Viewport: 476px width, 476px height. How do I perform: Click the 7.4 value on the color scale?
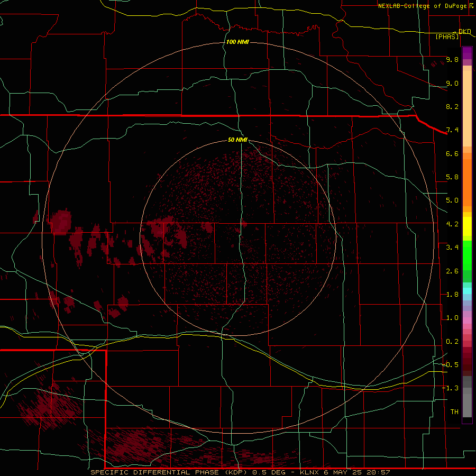[452, 130]
